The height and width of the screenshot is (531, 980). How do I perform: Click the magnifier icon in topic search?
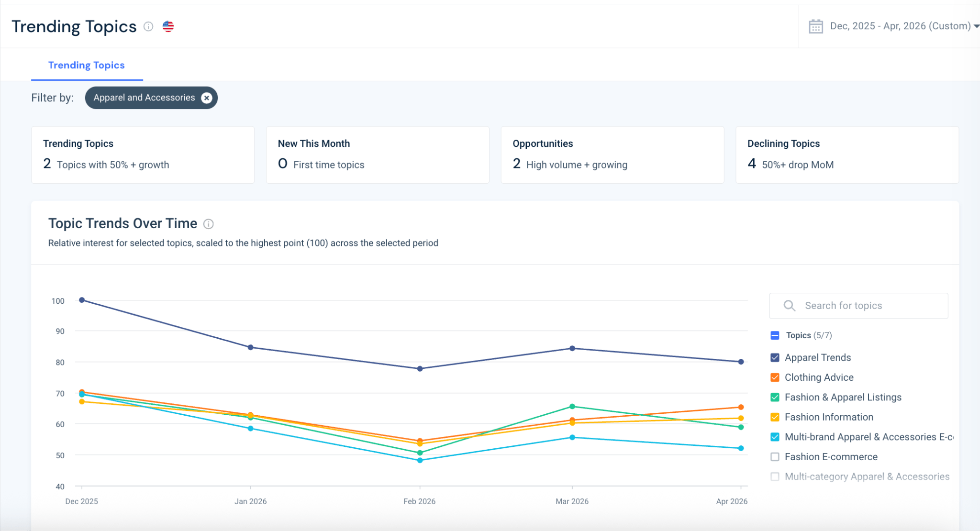(789, 306)
